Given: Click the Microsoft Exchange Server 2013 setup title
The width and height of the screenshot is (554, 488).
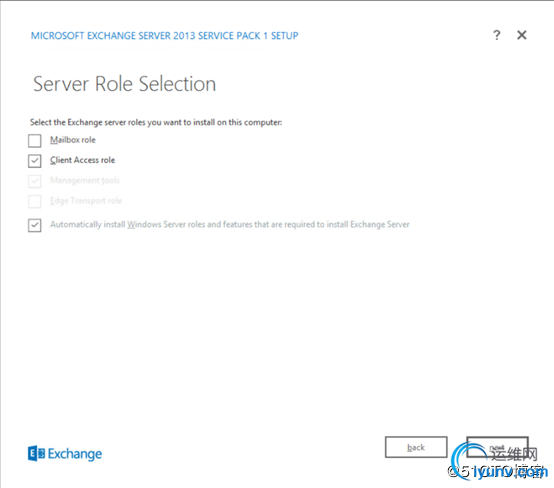Looking at the screenshot, I should coord(164,36).
